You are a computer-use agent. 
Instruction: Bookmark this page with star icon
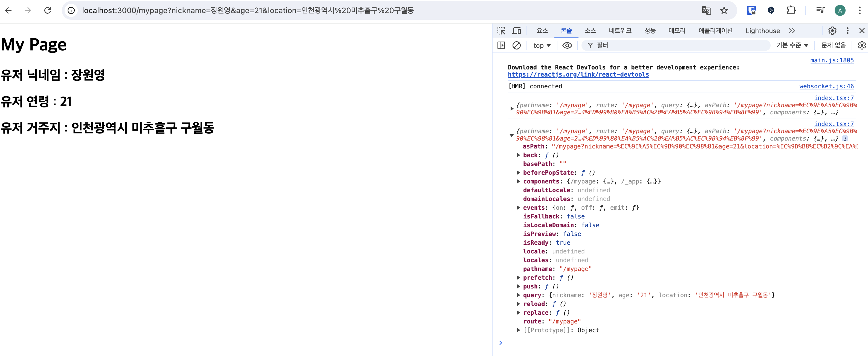[x=724, y=10]
